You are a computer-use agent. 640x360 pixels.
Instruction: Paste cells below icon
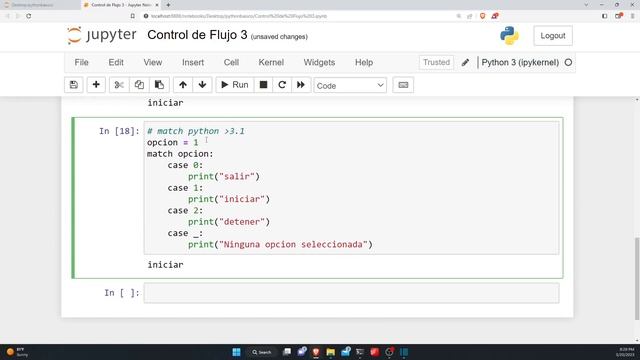click(x=159, y=85)
